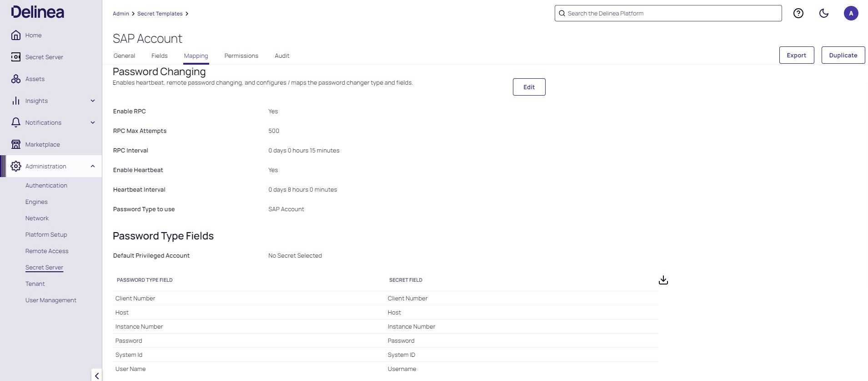Duplicate the SAP Account template

843,55
